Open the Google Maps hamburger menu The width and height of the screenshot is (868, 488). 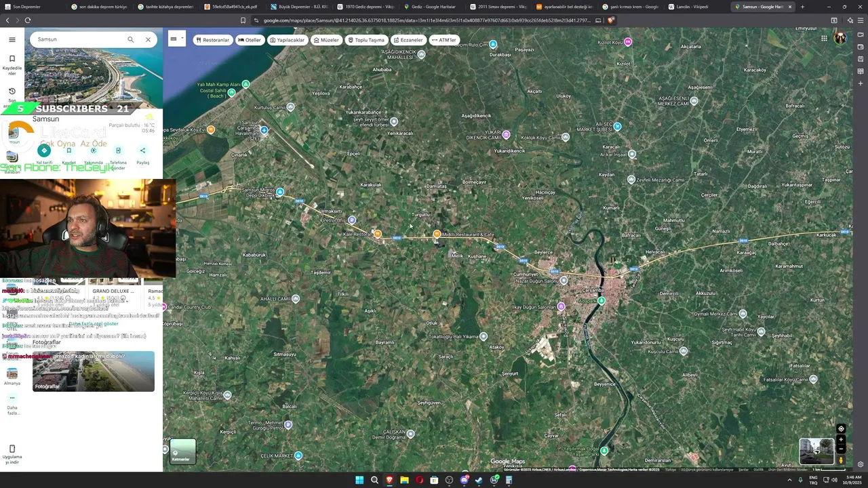coord(12,39)
